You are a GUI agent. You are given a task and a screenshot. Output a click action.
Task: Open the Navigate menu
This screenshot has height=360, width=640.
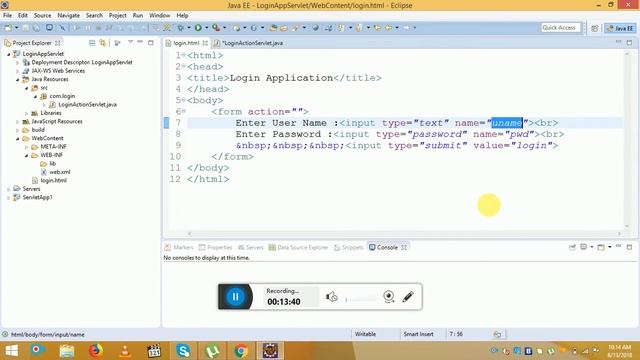click(68, 15)
